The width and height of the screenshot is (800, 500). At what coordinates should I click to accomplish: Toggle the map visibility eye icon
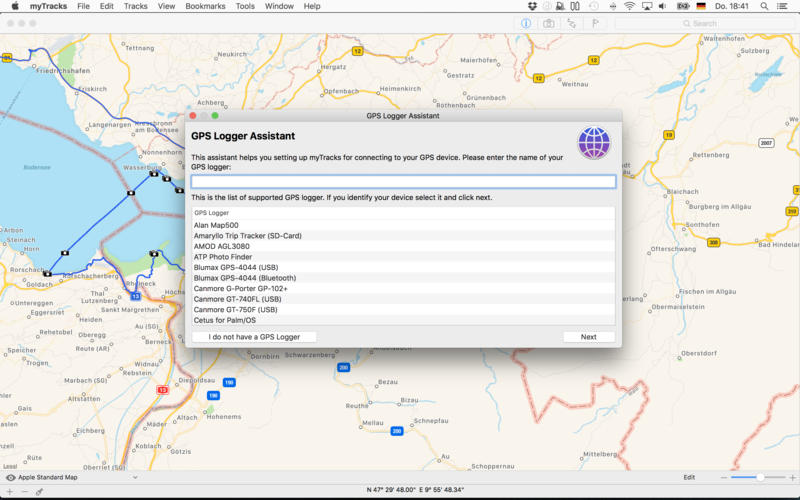click(x=10, y=478)
